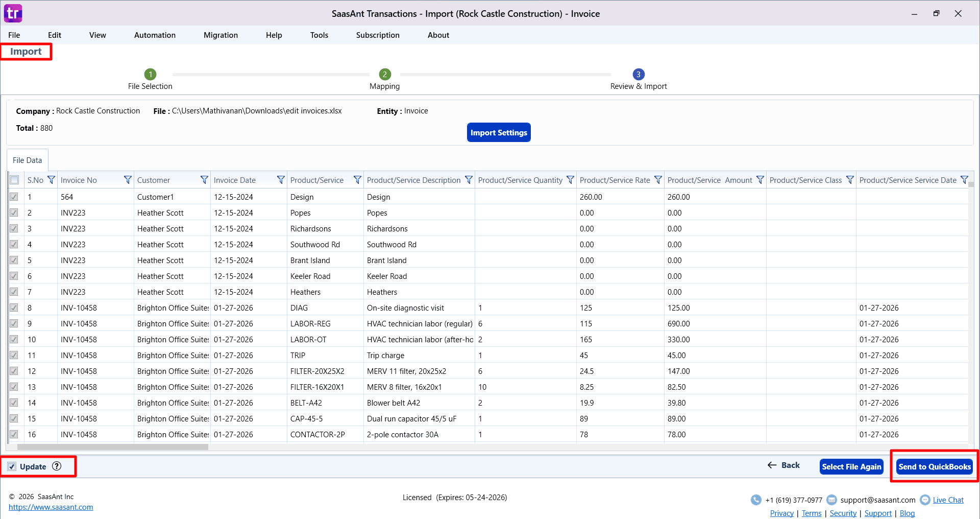Open the Product/Service Service Date filter icon
Screen dimensions: 980x519
(x=964, y=180)
